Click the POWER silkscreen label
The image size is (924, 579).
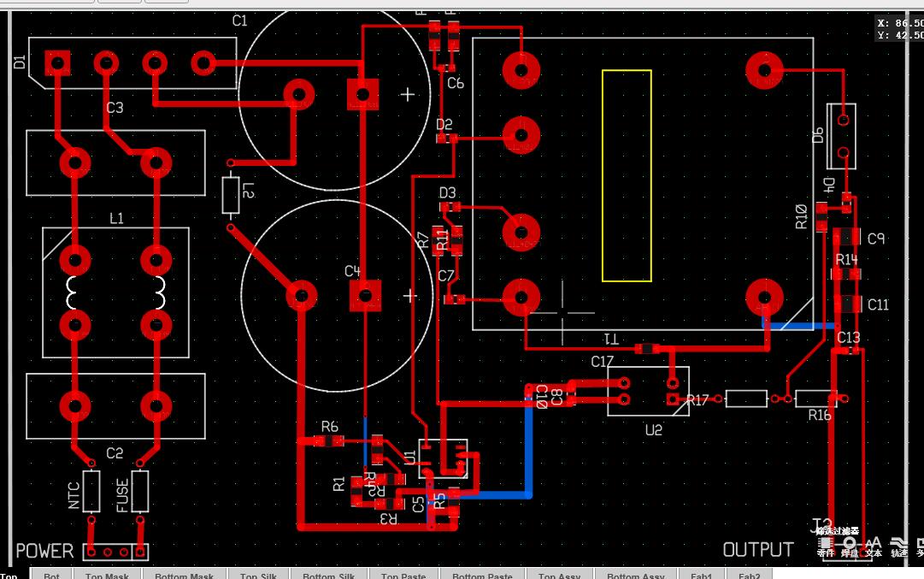click(44, 551)
